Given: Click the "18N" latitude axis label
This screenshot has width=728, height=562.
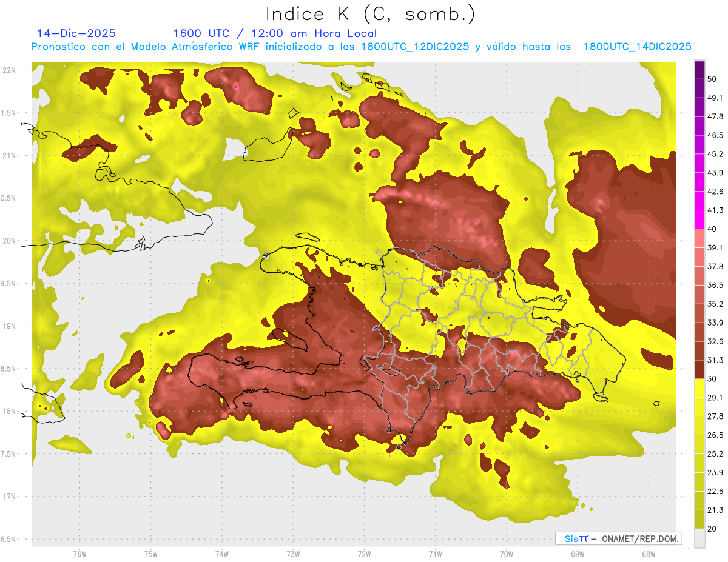Looking at the screenshot, I should click(10, 412).
